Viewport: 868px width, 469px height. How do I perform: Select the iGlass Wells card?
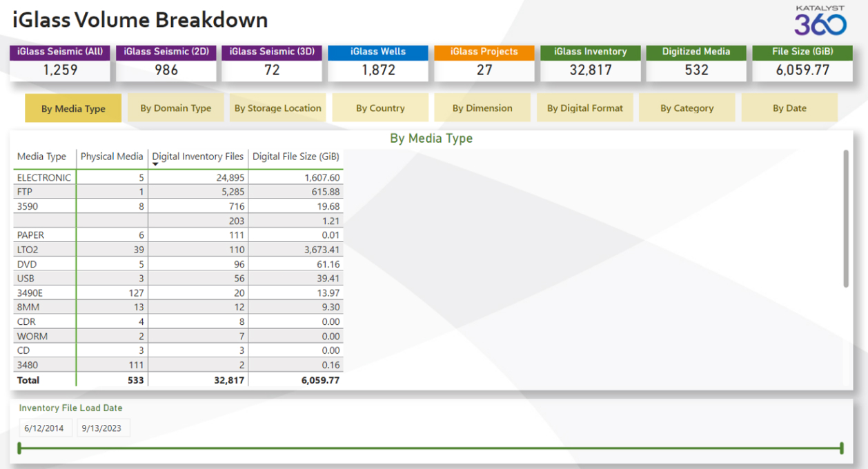378,63
